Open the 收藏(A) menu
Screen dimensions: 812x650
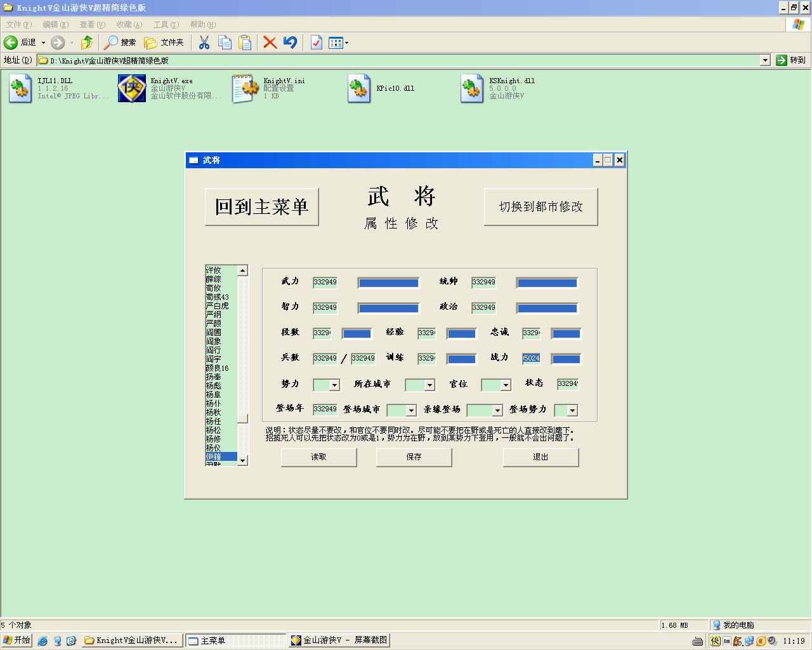pos(129,25)
